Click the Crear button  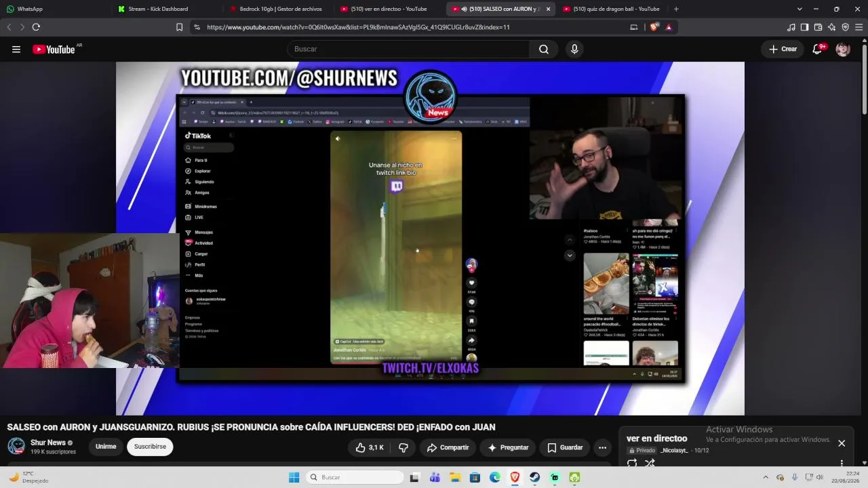coord(783,49)
